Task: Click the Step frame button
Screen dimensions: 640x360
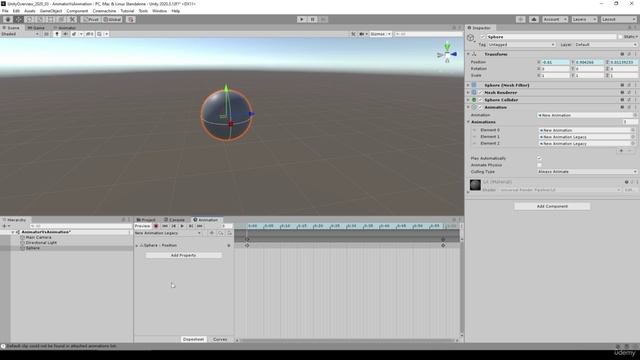Action: point(323,19)
